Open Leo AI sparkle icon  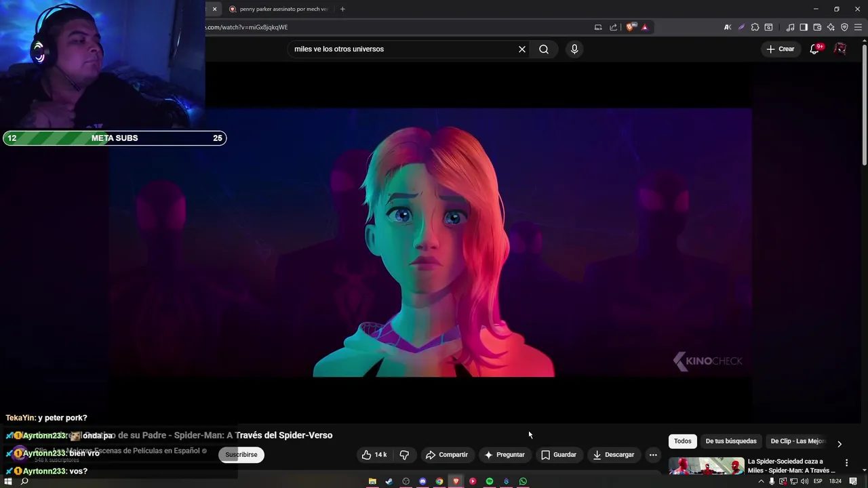(x=831, y=27)
